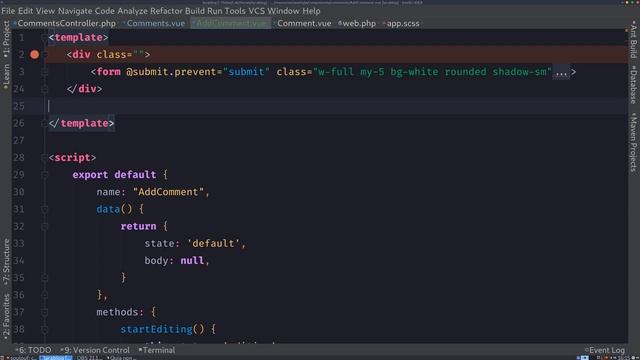Open the View menu
This screenshot has width=640, height=360.
45,11
